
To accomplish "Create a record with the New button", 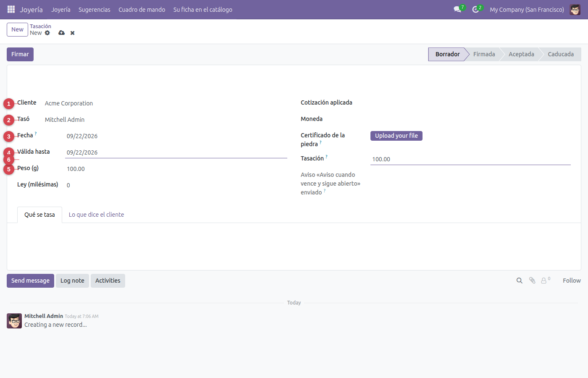I will [17, 29].
